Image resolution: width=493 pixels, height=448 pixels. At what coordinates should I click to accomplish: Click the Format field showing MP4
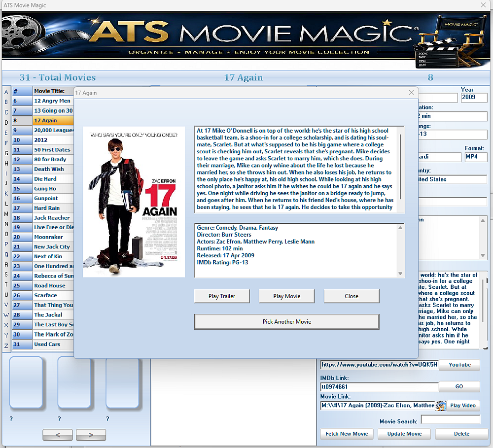point(476,157)
